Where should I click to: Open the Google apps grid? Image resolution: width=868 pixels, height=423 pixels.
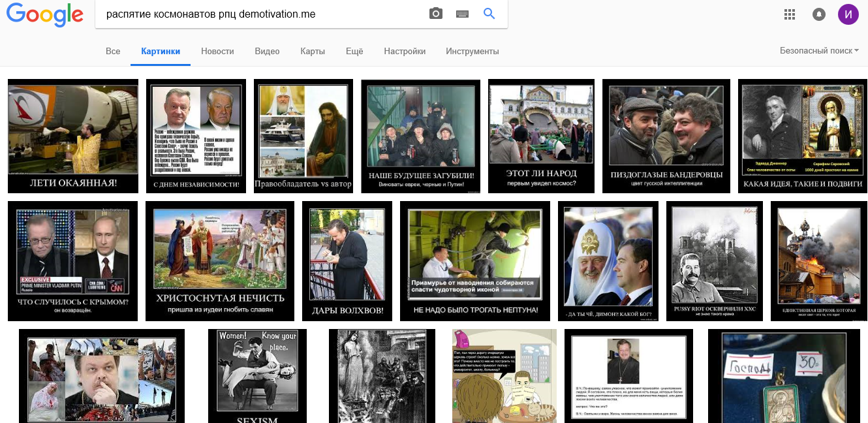790,14
